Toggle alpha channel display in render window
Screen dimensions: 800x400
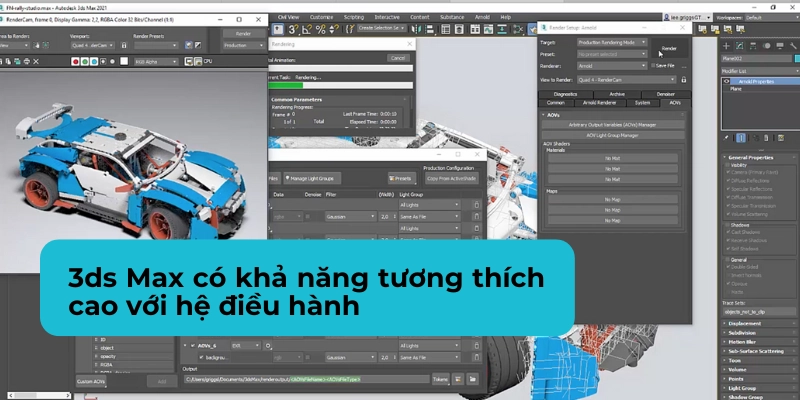103,62
